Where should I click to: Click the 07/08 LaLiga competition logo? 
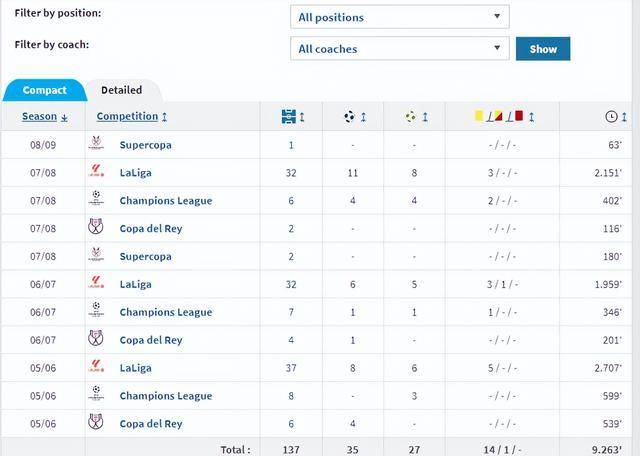coord(96,170)
